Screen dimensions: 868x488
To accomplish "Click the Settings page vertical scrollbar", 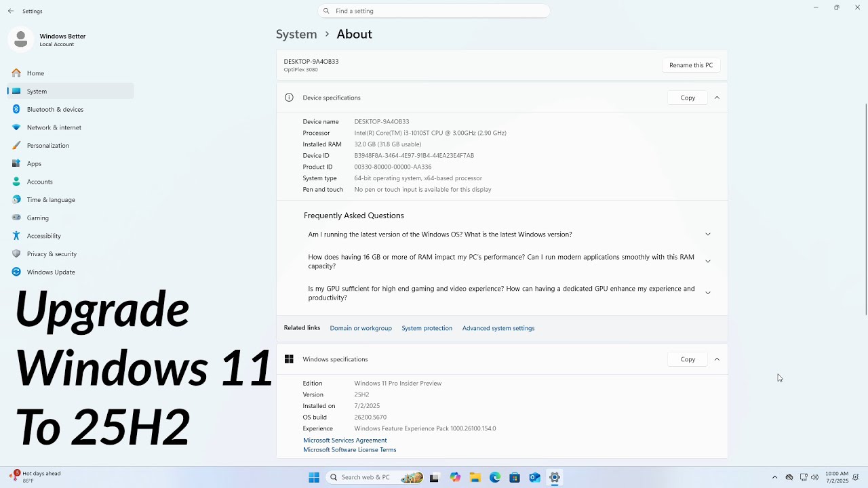I will click(x=865, y=209).
